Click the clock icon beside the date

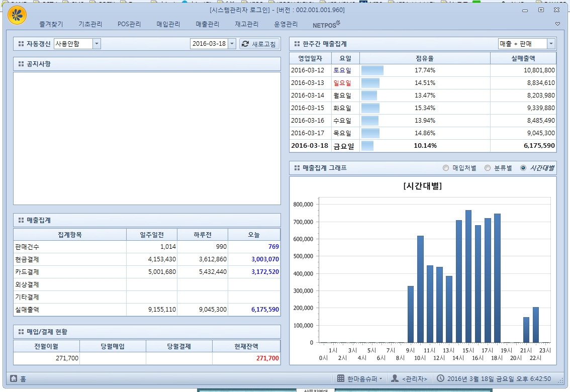click(440, 378)
